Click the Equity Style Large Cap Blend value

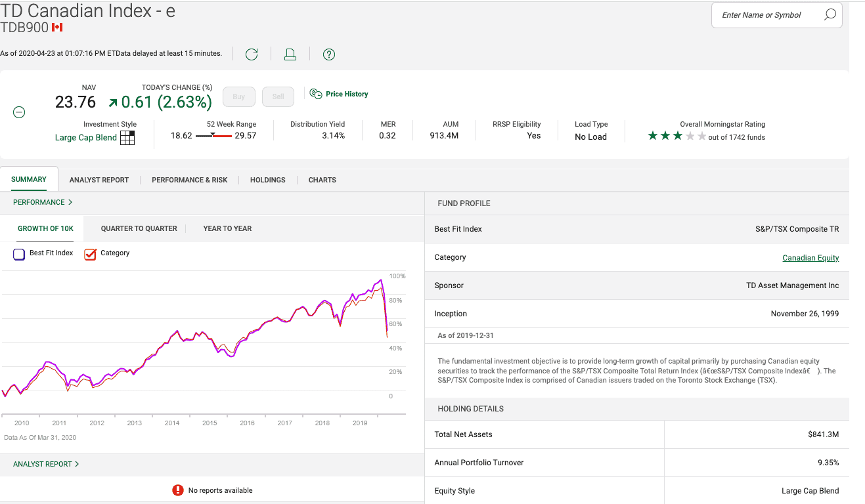pos(810,491)
